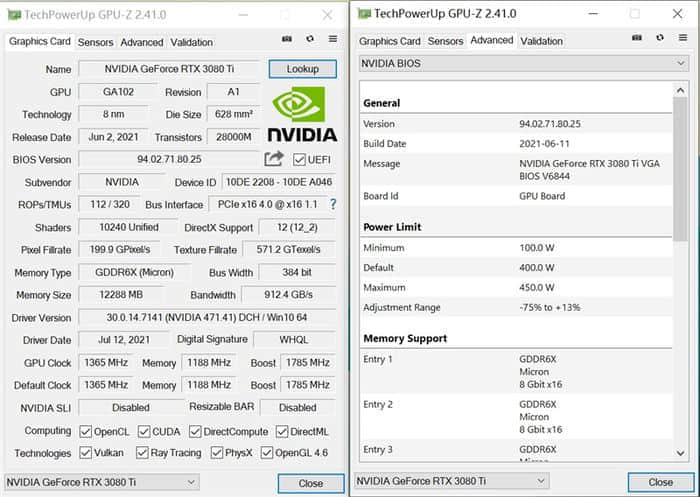Click the Shaders 10240 Unified field

tap(129, 227)
